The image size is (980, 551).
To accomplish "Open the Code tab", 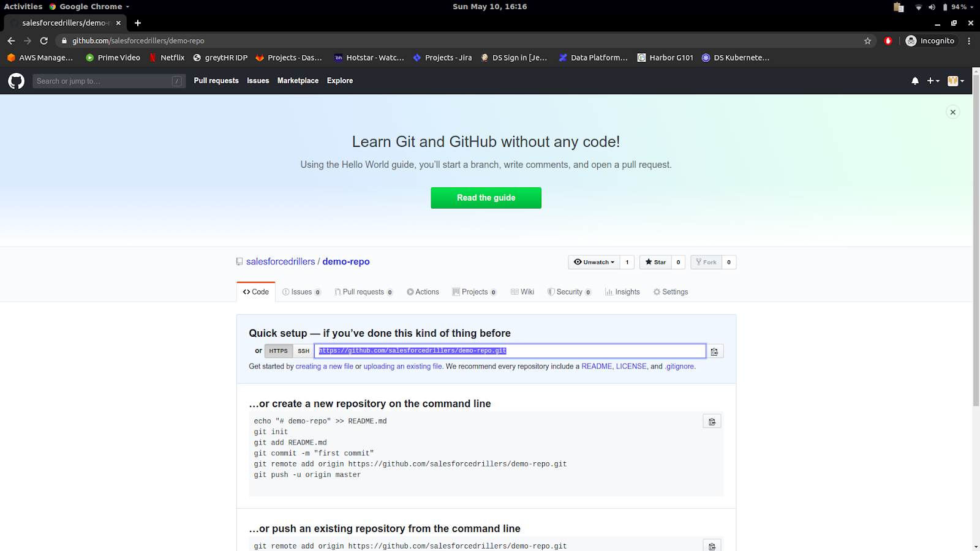I will pyautogui.click(x=256, y=292).
